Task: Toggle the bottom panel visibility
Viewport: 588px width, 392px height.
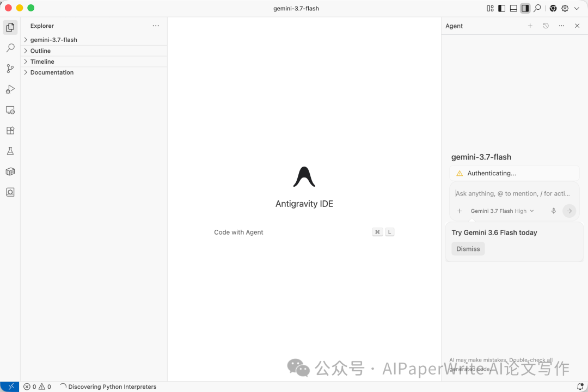Action: [513, 8]
